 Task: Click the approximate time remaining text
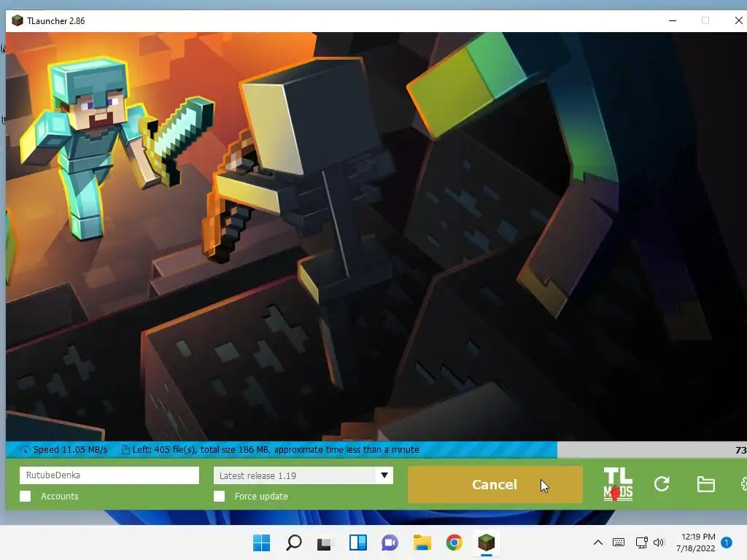tap(347, 449)
